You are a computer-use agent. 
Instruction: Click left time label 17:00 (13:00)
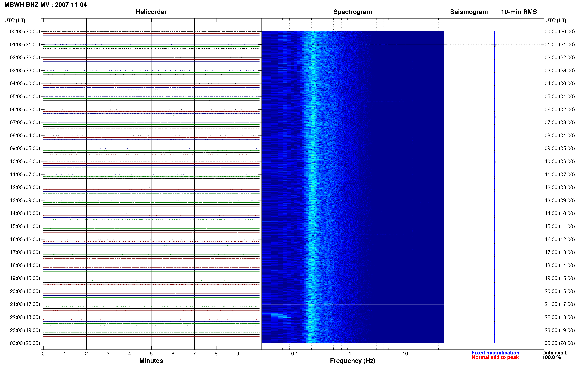click(25, 252)
